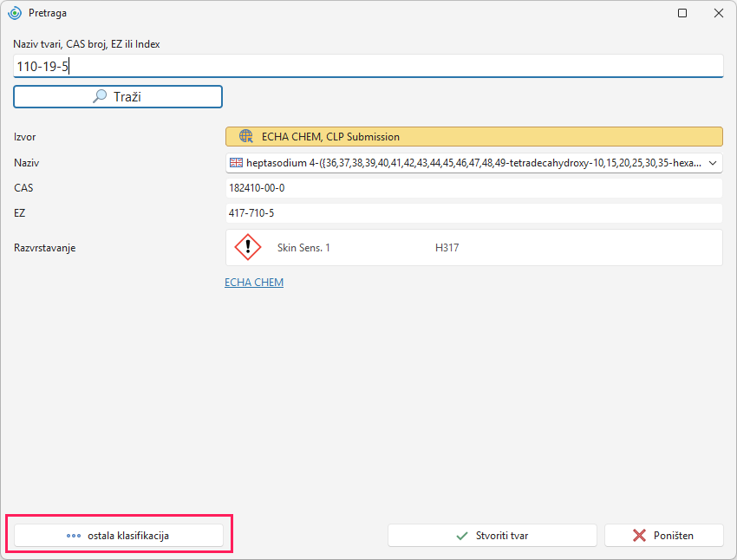The width and height of the screenshot is (737, 560).
Task: Click the Pretraga app logo icon
Action: coord(15,13)
